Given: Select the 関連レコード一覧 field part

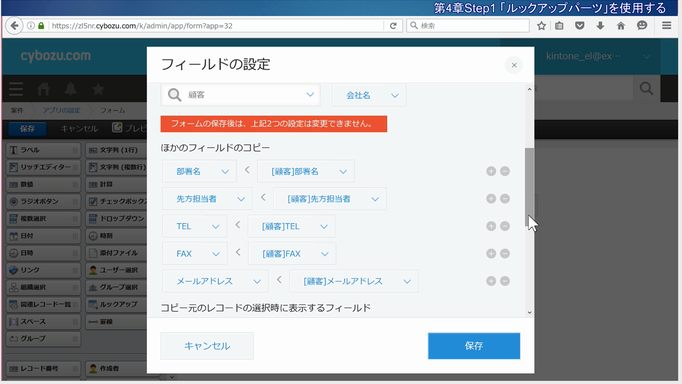Looking at the screenshot, I should [43, 304].
